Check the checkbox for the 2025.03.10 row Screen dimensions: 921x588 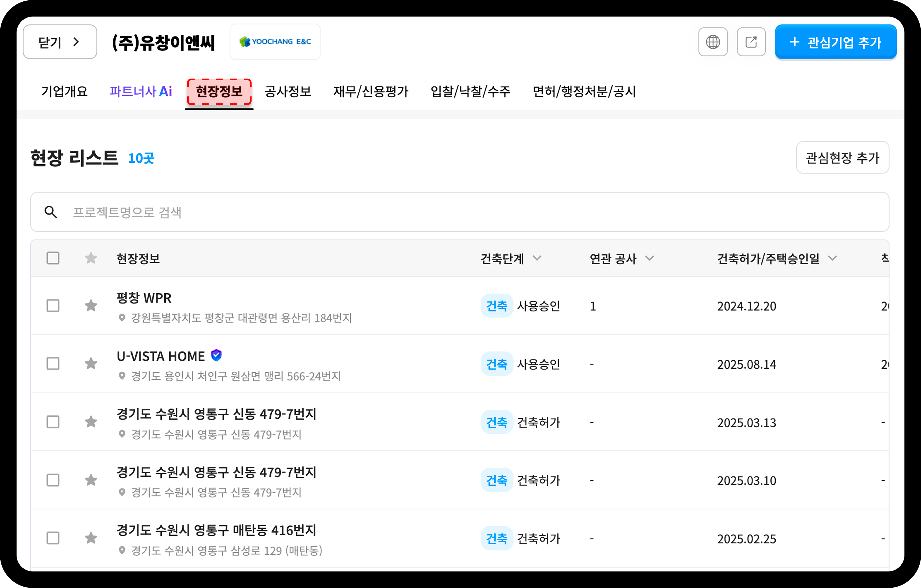click(53, 480)
